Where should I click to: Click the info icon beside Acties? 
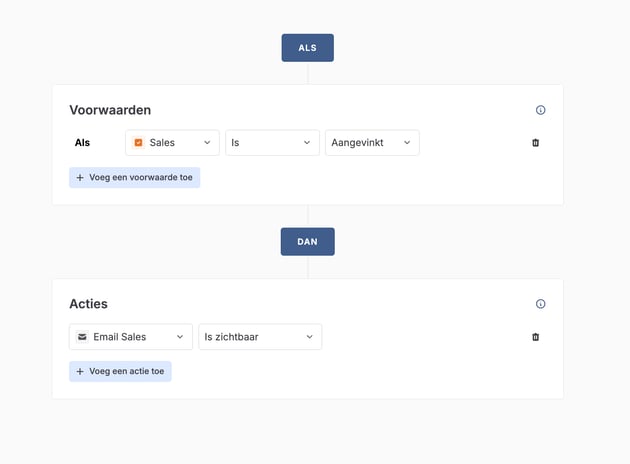point(541,304)
